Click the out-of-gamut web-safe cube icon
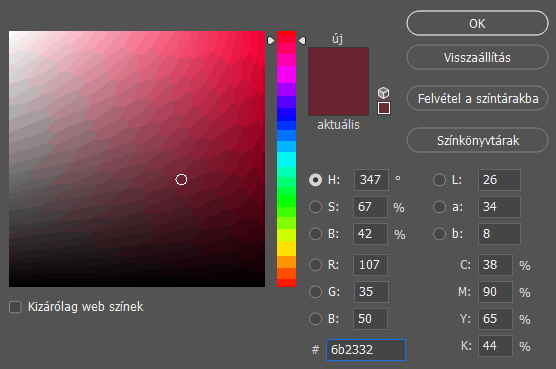Image resolution: width=556 pixels, height=369 pixels. pos(383,93)
